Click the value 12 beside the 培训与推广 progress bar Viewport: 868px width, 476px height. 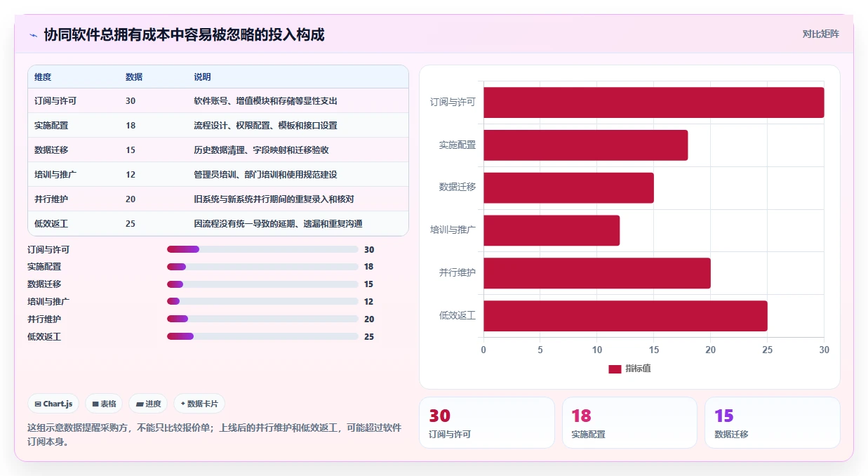(x=368, y=301)
